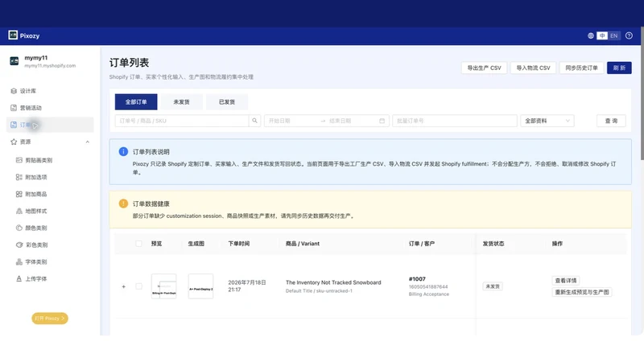Click the 导出生产 CSV button
The width and height of the screenshot is (644, 362).
tap(485, 68)
